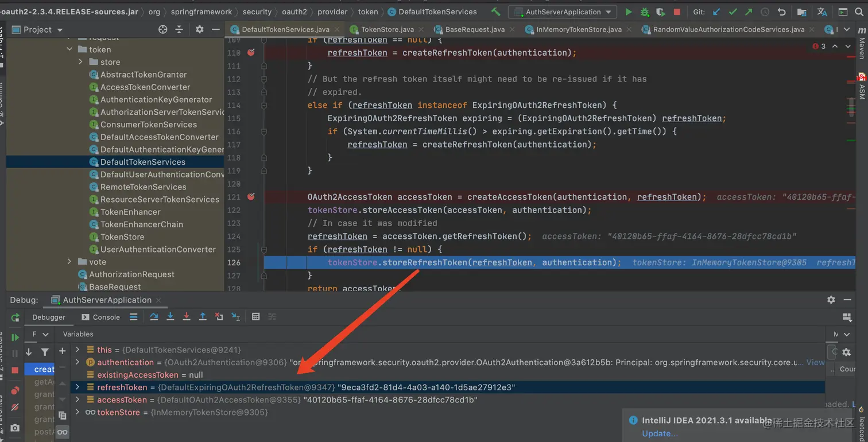Expand the vote folder
868x442 pixels.
[x=69, y=262]
